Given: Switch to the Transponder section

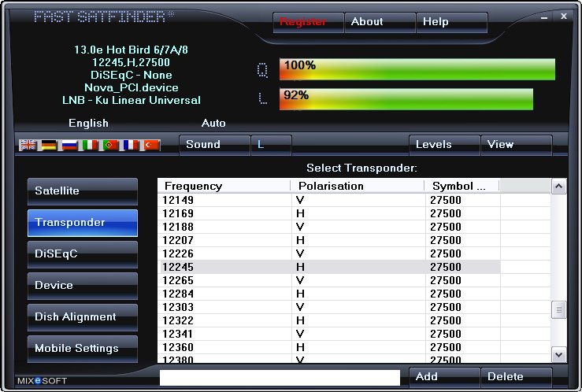Looking at the screenshot, I should pos(83,223).
